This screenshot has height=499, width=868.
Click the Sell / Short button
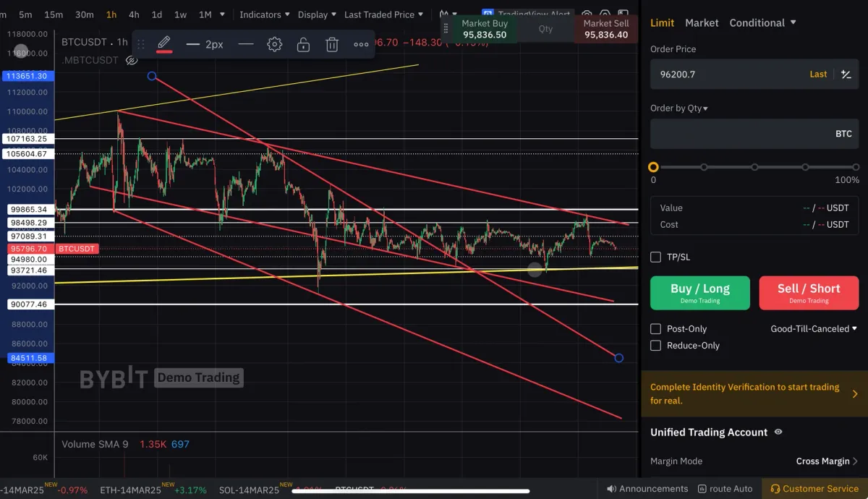pos(809,292)
